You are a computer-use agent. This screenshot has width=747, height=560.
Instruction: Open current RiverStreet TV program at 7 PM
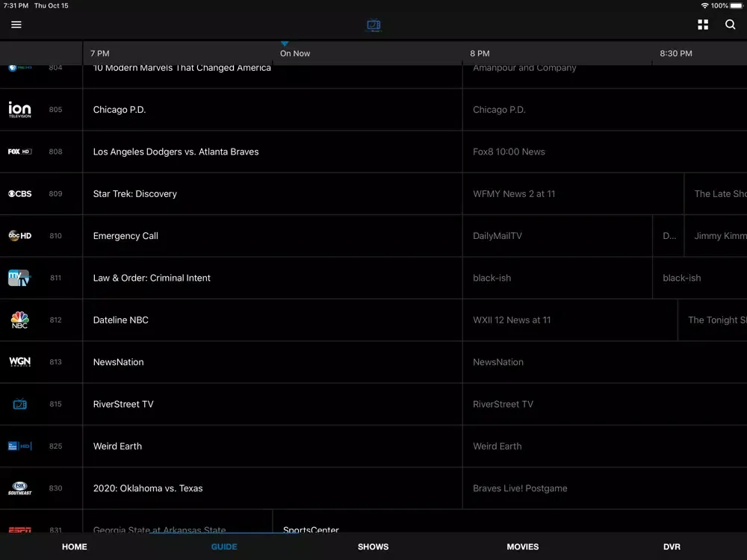pyautogui.click(x=273, y=404)
